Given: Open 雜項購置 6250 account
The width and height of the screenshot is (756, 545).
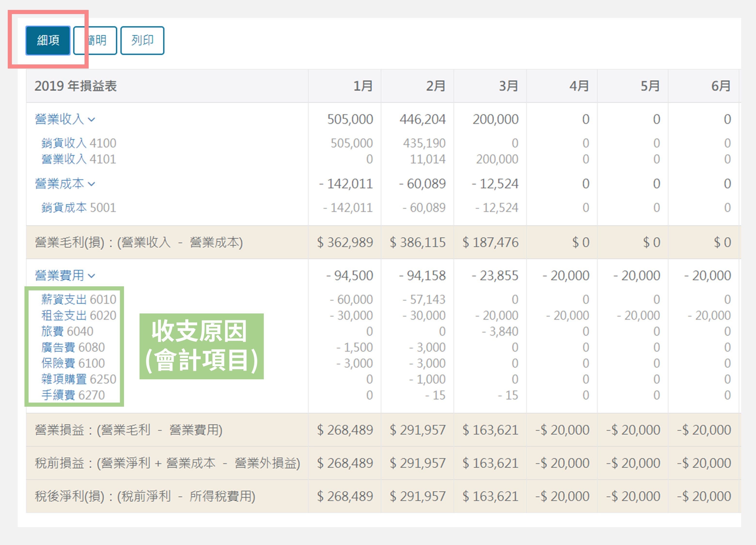Looking at the screenshot, I should pyautogui.click(x=79, y=379).
